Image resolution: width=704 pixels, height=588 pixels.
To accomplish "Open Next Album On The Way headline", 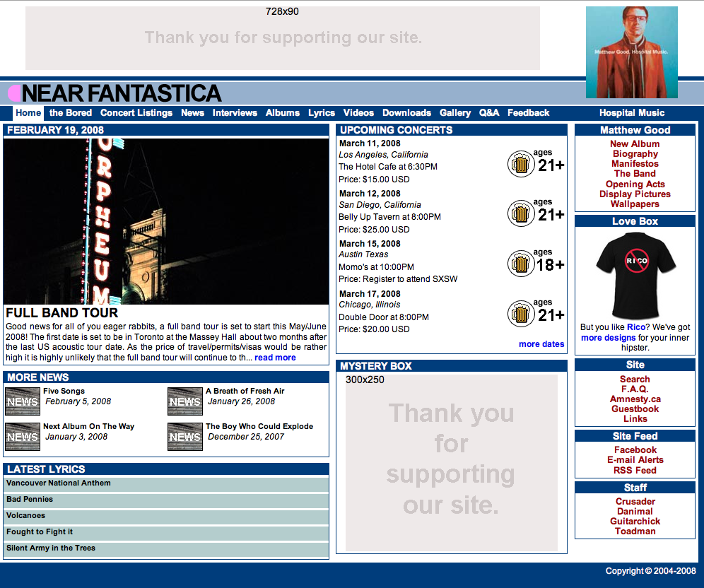I will click(88, 426).
